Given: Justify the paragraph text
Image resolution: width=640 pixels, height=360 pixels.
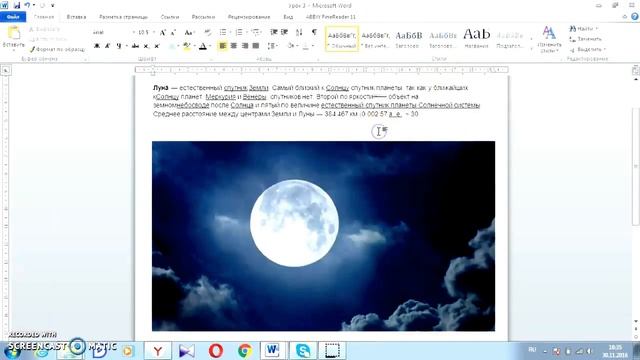Looking at the screenshot, I should tap(256, 46).
